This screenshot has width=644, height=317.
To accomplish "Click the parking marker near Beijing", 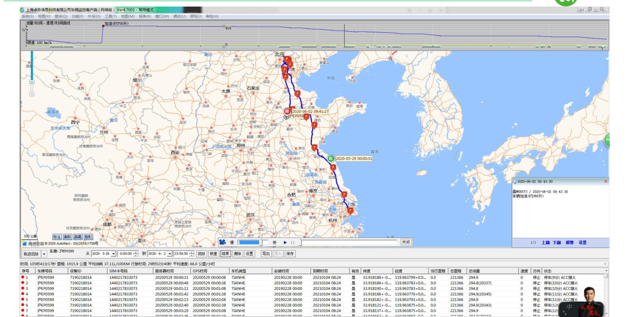I will click(x=287, y=59).
